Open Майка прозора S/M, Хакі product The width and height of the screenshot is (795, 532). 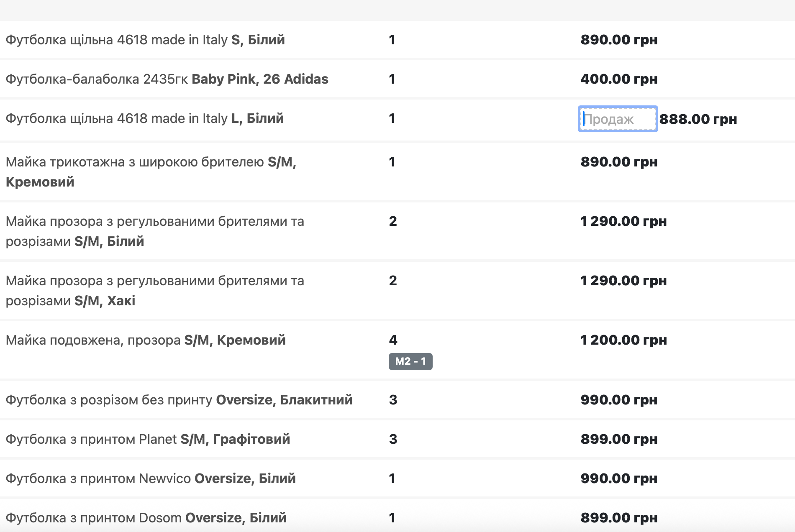(x=155, y=290)
